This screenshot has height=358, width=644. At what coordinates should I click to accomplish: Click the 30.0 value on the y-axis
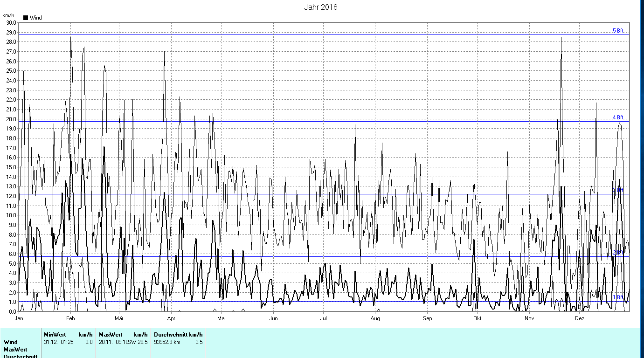pyautogui.click(x=11, y=22)
